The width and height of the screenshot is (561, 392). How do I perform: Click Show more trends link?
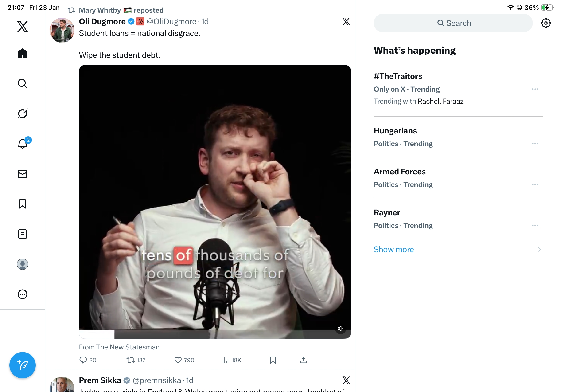click(394, 249)
